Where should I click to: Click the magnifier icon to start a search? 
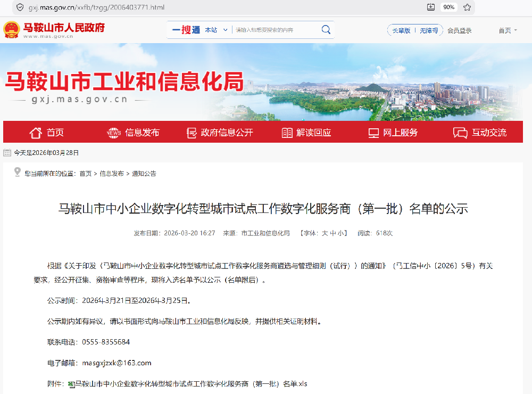pos(326,30)
